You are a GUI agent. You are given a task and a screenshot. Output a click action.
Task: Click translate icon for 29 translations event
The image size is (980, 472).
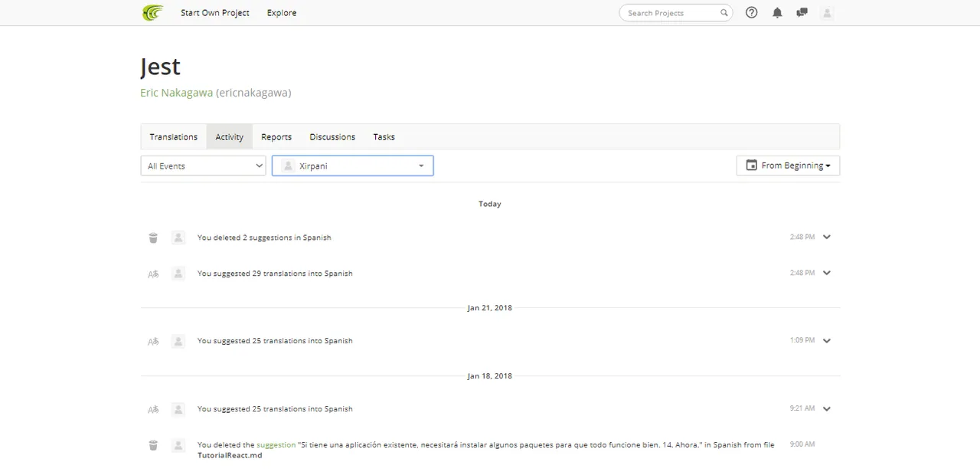(x=153, y=274)
